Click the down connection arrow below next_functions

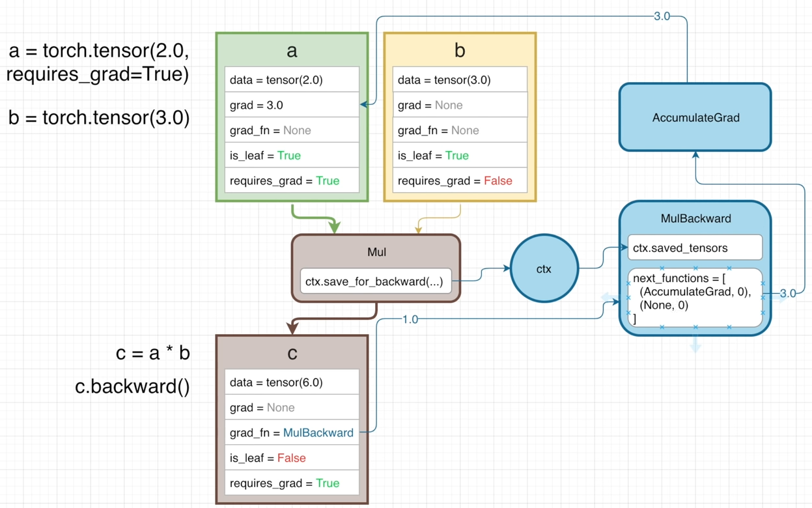tap(695, 343)
